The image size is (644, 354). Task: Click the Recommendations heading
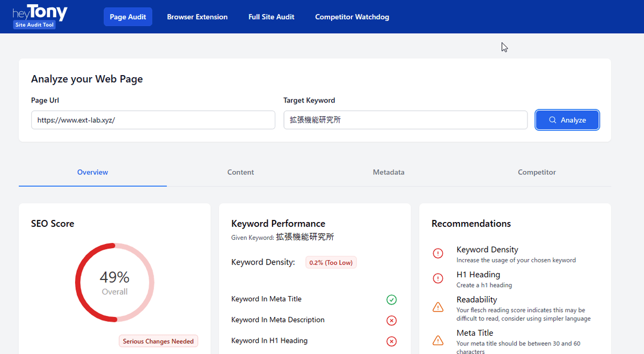(x=471, y=224)
